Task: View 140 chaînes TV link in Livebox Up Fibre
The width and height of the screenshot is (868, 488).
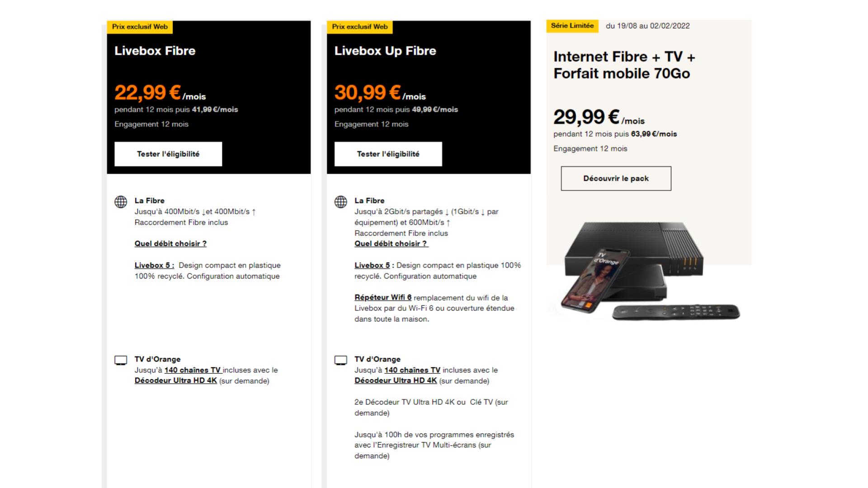Action: pyautogui.click(x=412, y=370)
